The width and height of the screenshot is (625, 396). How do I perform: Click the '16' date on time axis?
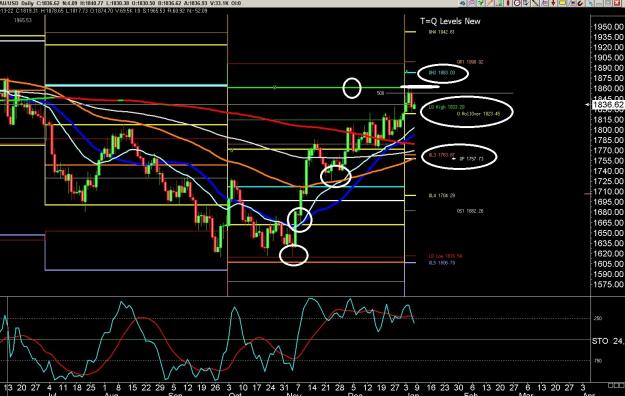[x=431, y=388]
